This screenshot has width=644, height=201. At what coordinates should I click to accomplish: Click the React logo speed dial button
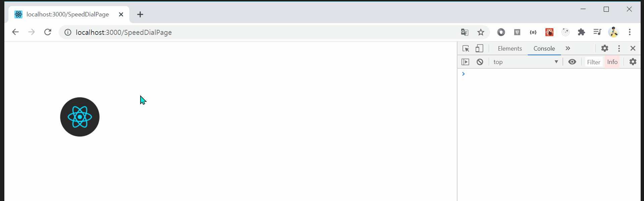point(80,117)
